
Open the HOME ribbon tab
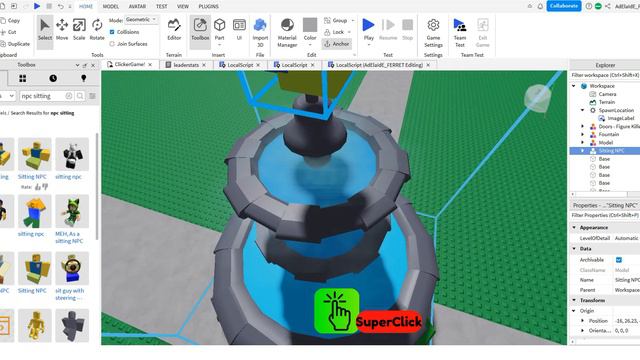86,7
